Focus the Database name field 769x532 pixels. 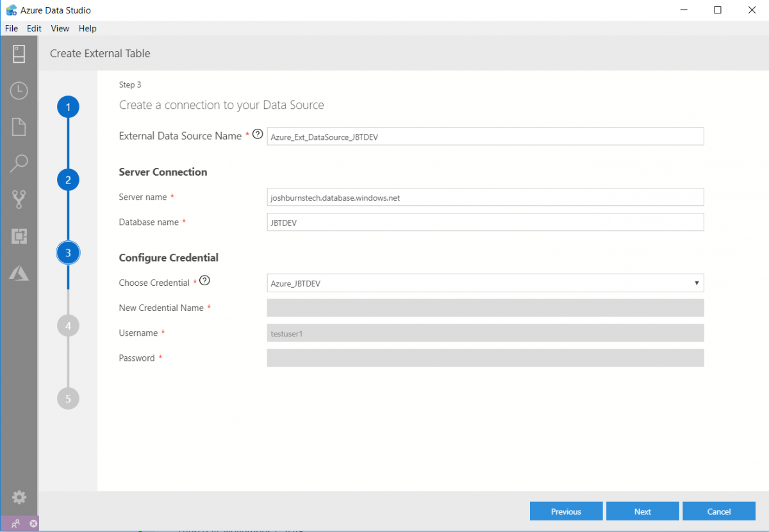485,222
